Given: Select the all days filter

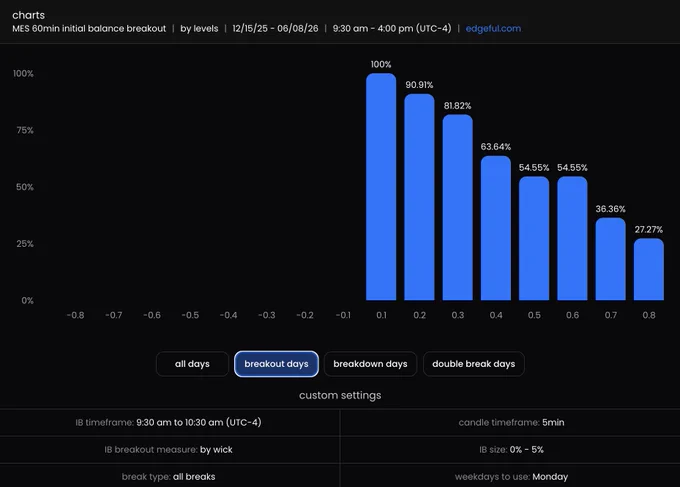Looking at the screenshot, I should 192,364.
